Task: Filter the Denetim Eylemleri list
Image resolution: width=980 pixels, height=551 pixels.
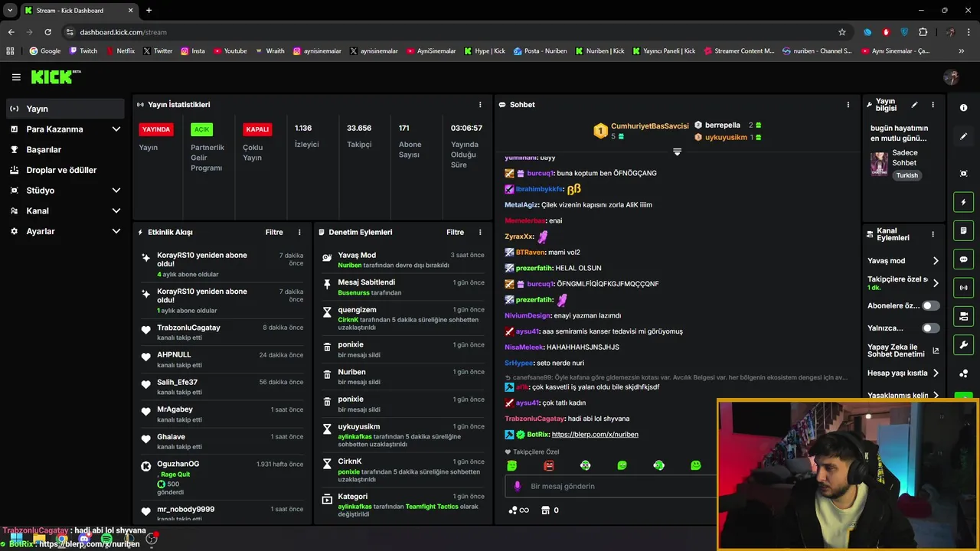Action: coord(455,232)
